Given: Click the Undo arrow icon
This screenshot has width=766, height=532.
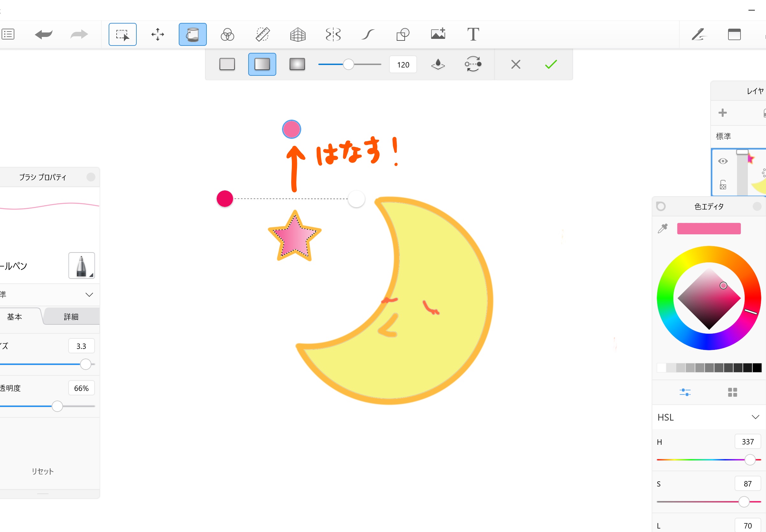Looking at the screenshot, I should tap(44, 34).
